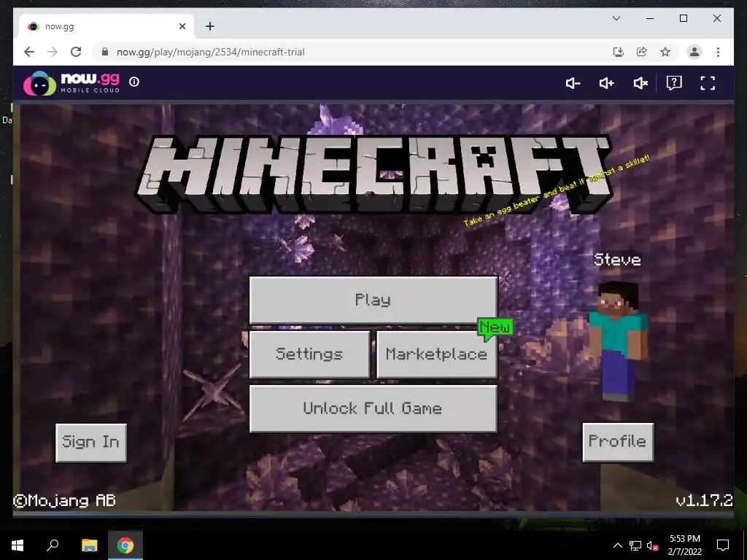Click Unlock Full Game
The height and width of the screenshot is (560, 747).
click(373, 408)
